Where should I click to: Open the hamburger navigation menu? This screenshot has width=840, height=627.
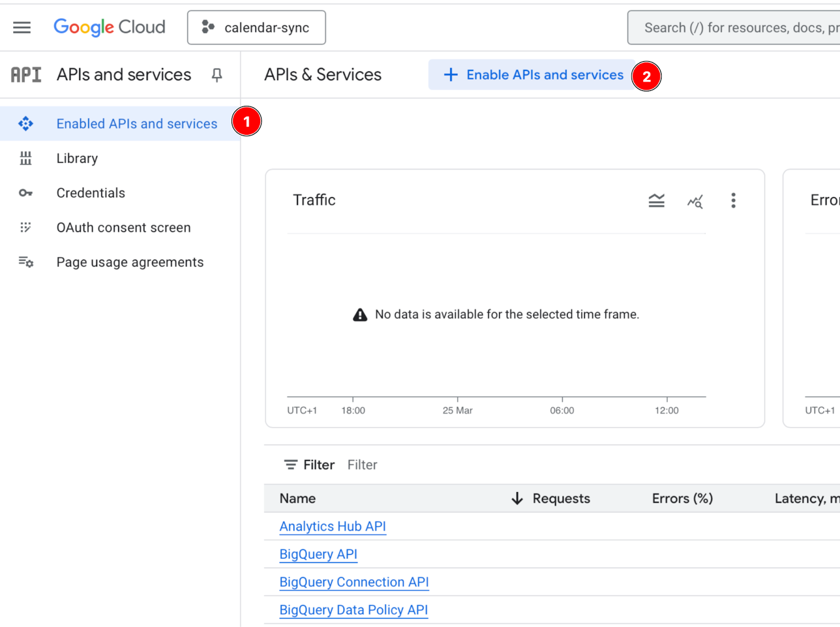coord(22,27)
